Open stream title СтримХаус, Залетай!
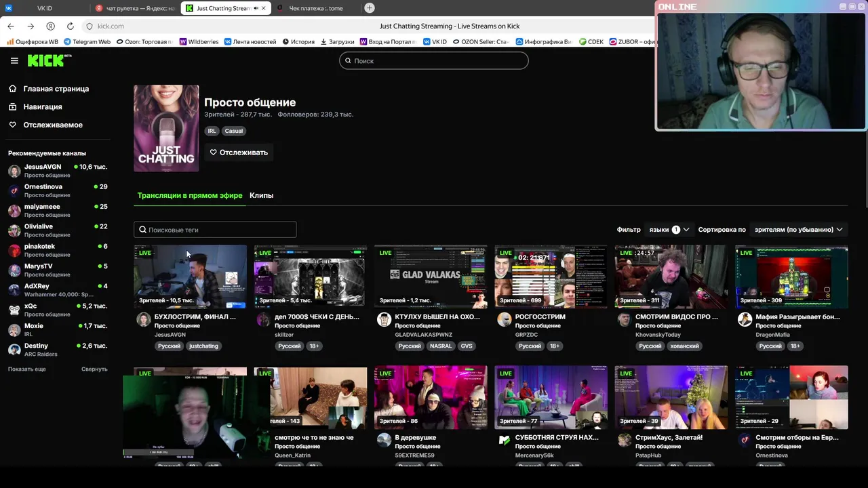This screenshot has width=868, height=488. coord(669,438)
